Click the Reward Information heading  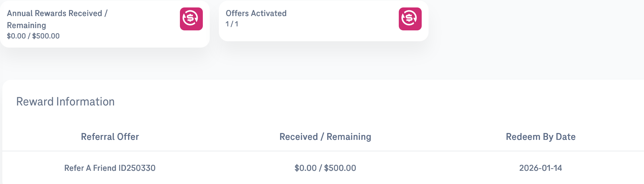point(65,102)
